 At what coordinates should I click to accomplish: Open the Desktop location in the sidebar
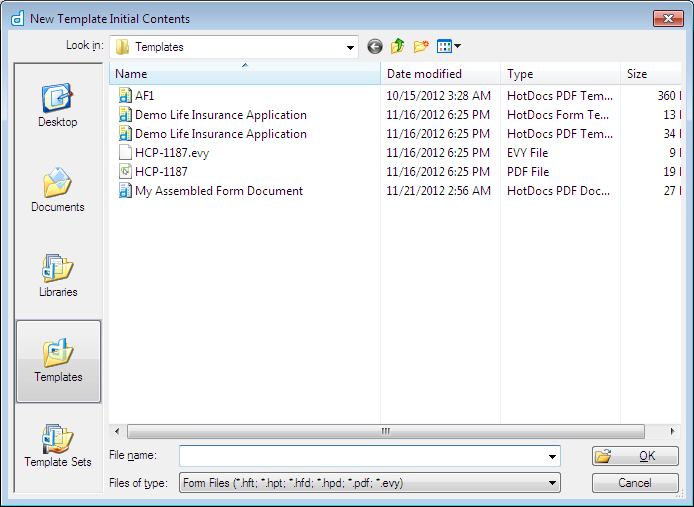[x=58, y=105]
